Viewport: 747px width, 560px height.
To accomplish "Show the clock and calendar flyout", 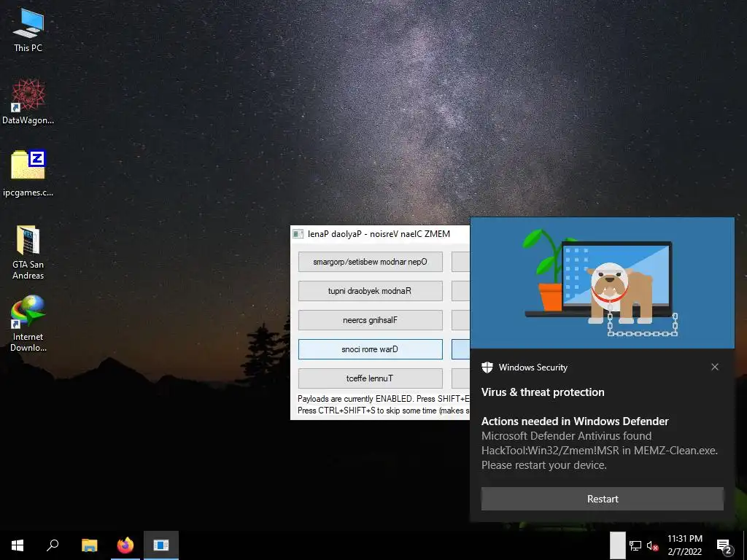I will [x=684, y=545].
